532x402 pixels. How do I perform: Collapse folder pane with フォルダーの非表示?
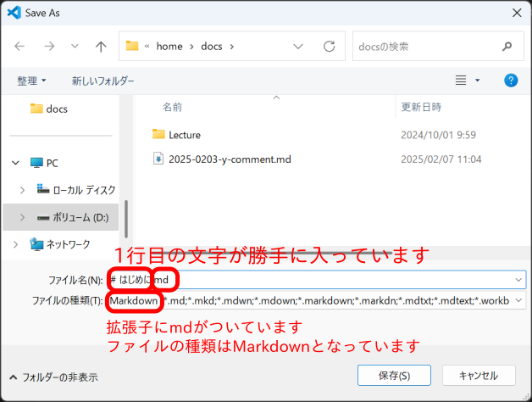click(x=53, y=377)
